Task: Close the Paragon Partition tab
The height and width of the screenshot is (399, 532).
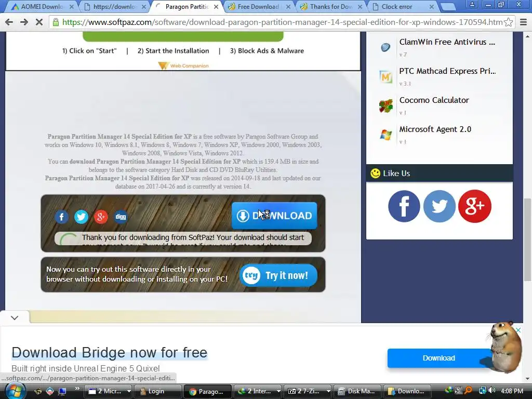Action: coord(216,6)
